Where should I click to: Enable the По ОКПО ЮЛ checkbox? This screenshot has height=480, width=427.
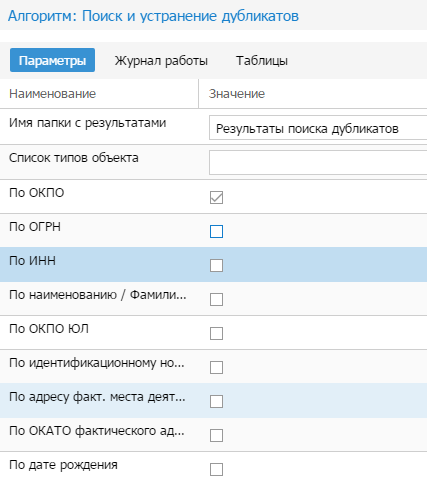216,333
